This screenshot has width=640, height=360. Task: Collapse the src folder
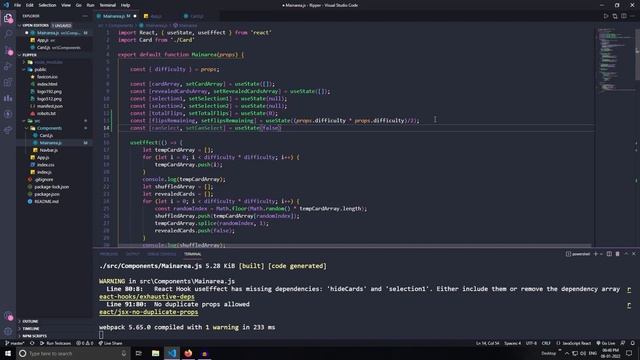37,121
